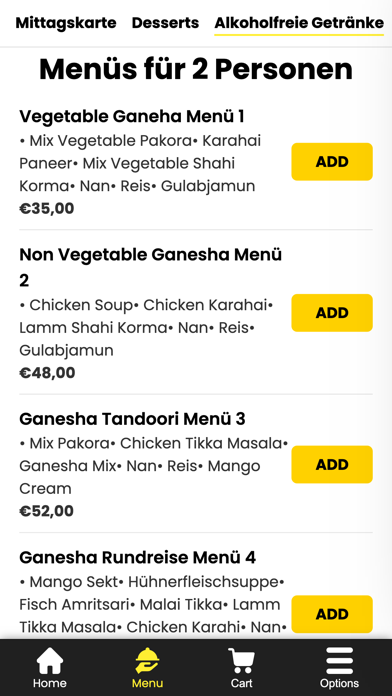Viewport: 392px width, 696px height.
Task: Add Non Vegetable Ganesha Menü 2
Action: pyautogui.click(x=332, y=313)
